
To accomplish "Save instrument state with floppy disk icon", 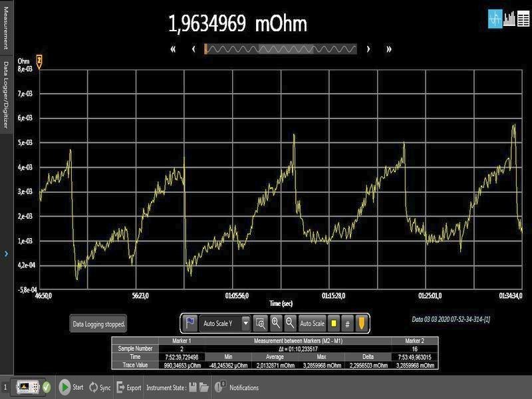I will click(193, 388).
